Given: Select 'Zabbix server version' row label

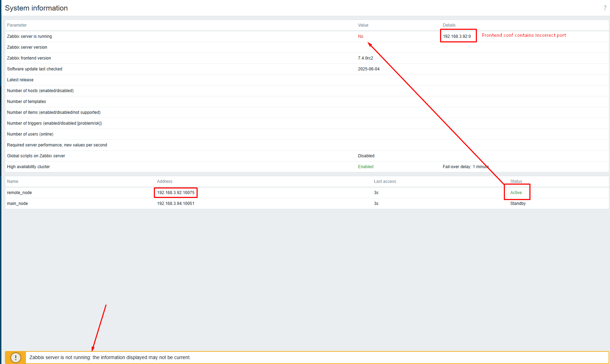Looking at the screenshot, I should [x=27, y=47].
